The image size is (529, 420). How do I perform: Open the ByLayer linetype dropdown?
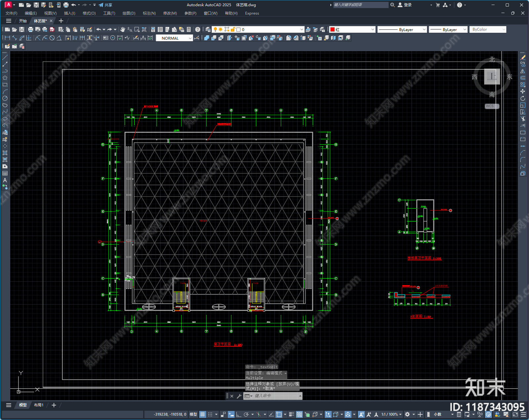[402, 29]
